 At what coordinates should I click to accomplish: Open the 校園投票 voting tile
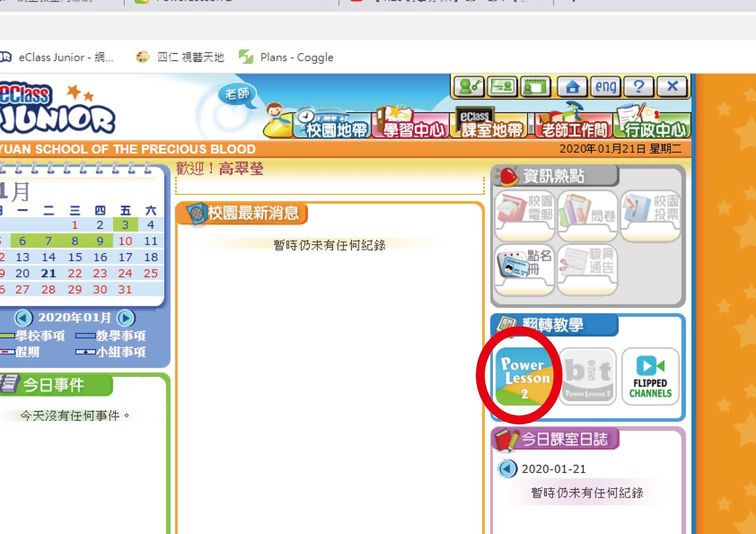pyautogui.click(x=651, y=215)
